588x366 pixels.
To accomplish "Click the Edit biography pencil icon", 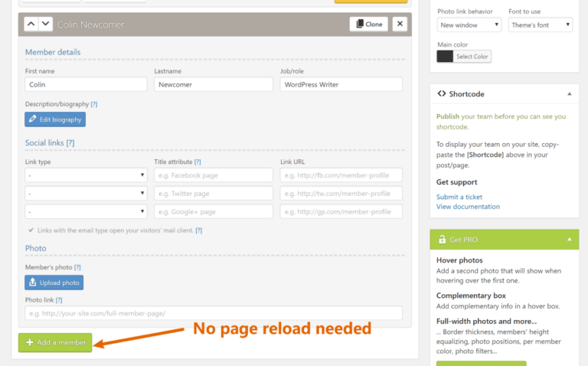I will (x=33, y=119).
